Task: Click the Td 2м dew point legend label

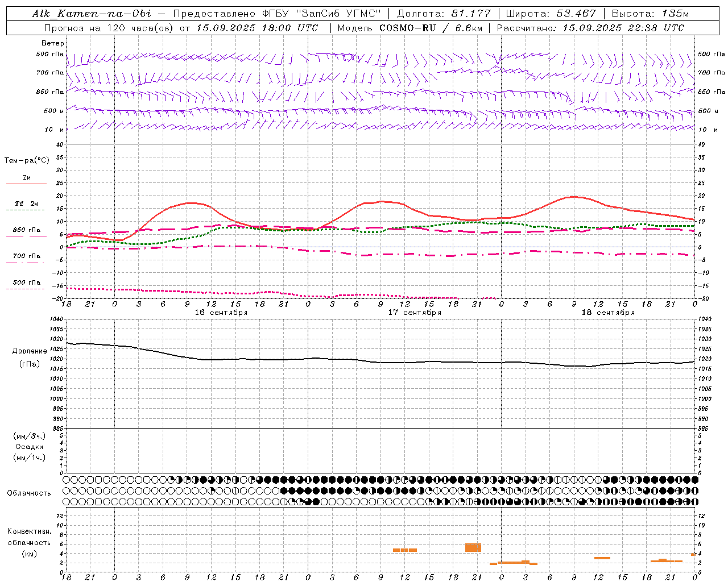Action: pos(27,203)
